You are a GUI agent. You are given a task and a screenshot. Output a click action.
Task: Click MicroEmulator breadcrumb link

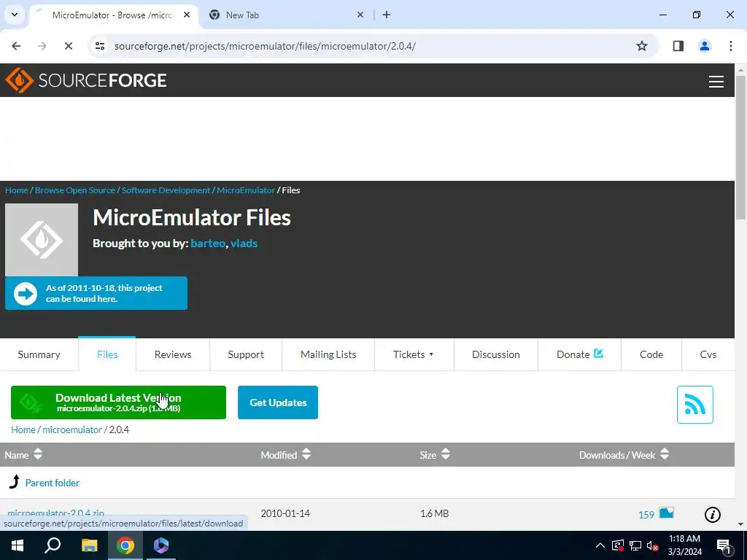tap(246, 190)
